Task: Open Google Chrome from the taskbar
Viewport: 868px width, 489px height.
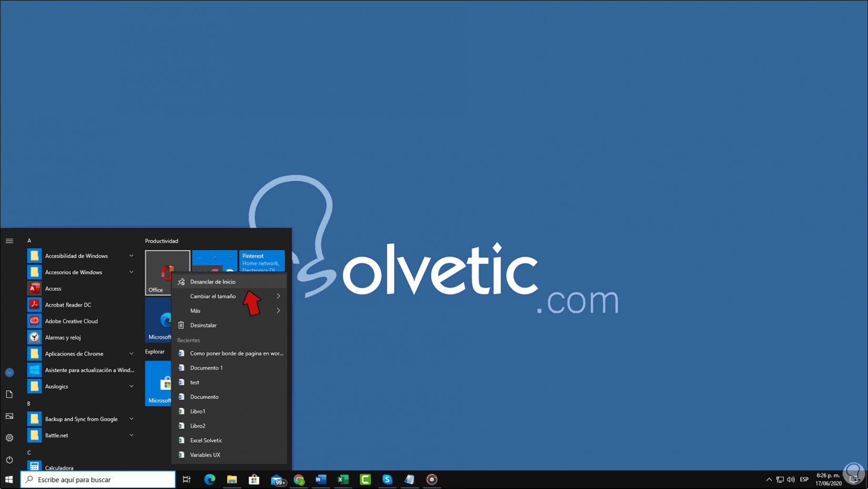Action: coord(299,480)
